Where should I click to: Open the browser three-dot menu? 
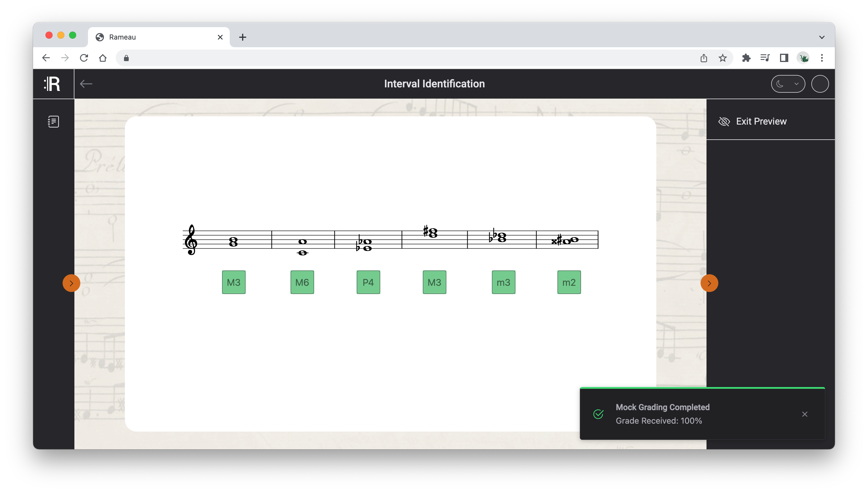point(822,58)
